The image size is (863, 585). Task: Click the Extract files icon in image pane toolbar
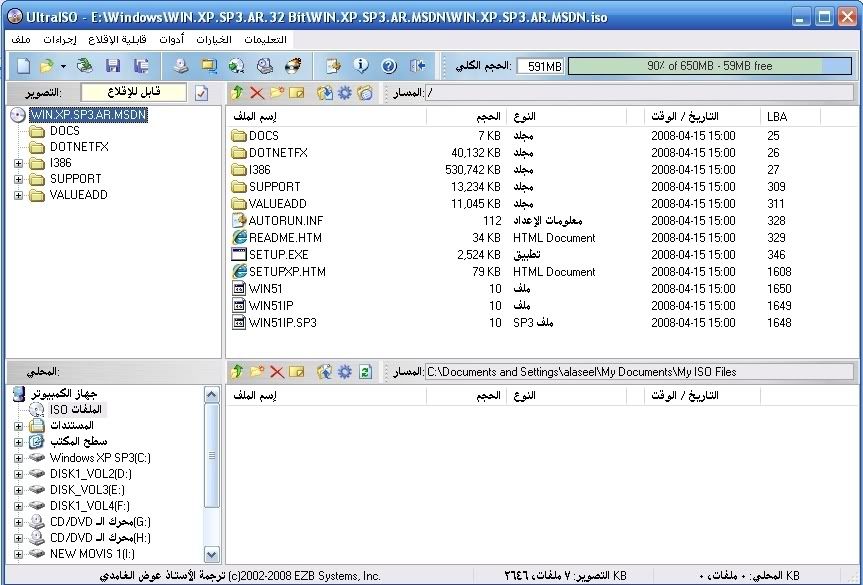pos(325,92)
